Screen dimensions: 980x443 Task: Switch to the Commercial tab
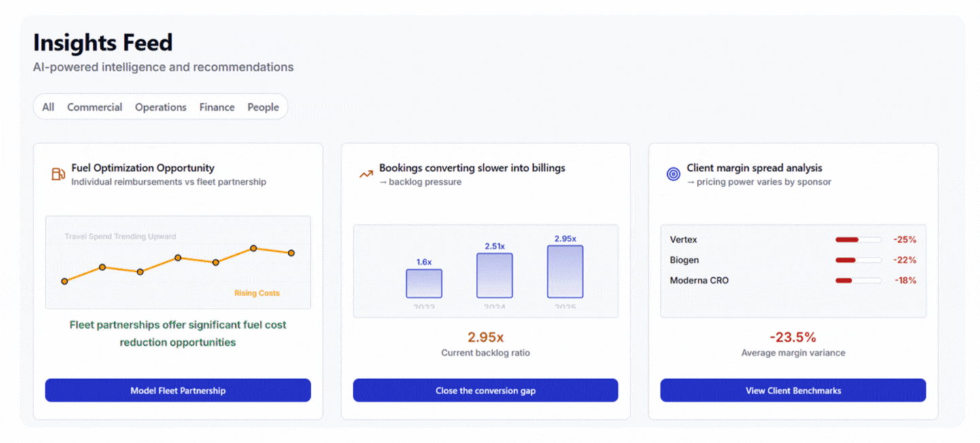(x=95, y=107)
